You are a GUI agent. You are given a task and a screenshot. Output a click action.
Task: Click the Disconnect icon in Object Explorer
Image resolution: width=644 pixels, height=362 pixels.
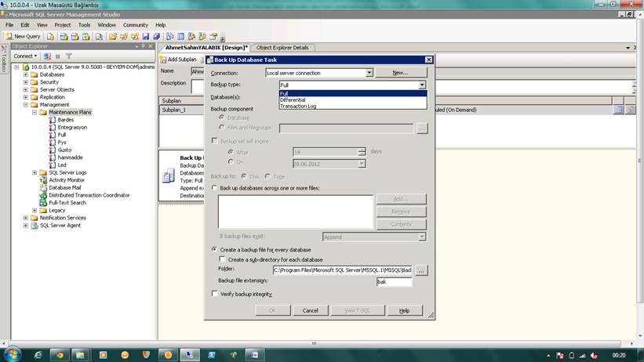point(47,56)
